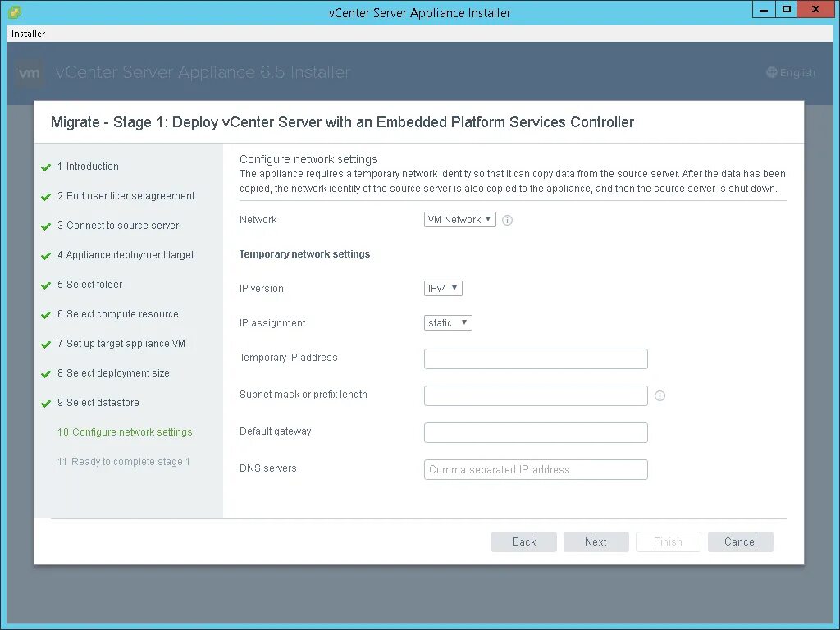Focus the Default gateway field
Viewport: 840px width, 630px height.
point(536,433)
